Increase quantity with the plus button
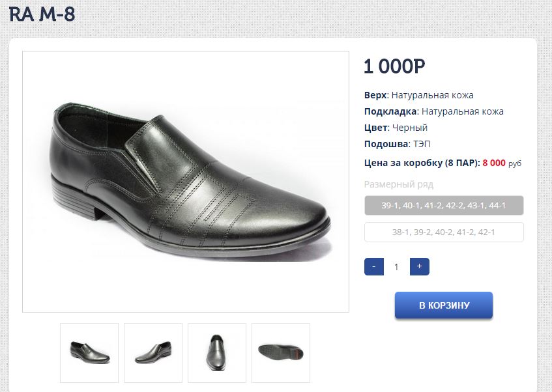Image resolution: width=552 pixels, height=392 pixels. coord(419,266)
